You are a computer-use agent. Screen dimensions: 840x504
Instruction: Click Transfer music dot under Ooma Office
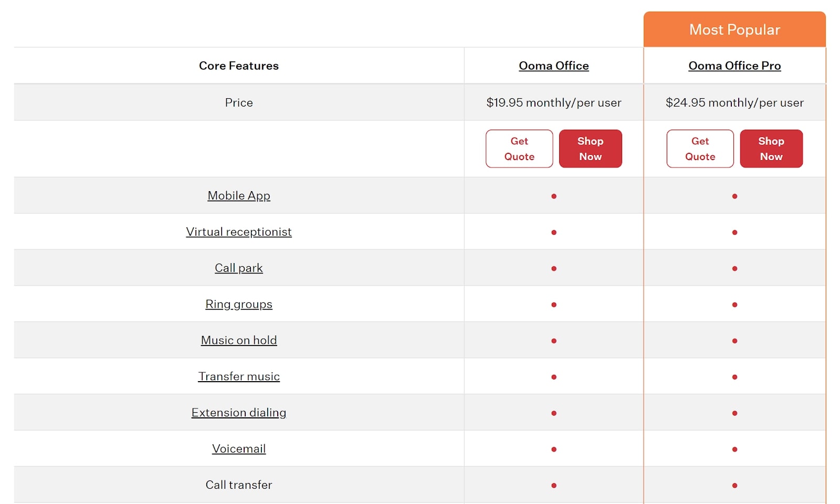click(x=554, y=377)
